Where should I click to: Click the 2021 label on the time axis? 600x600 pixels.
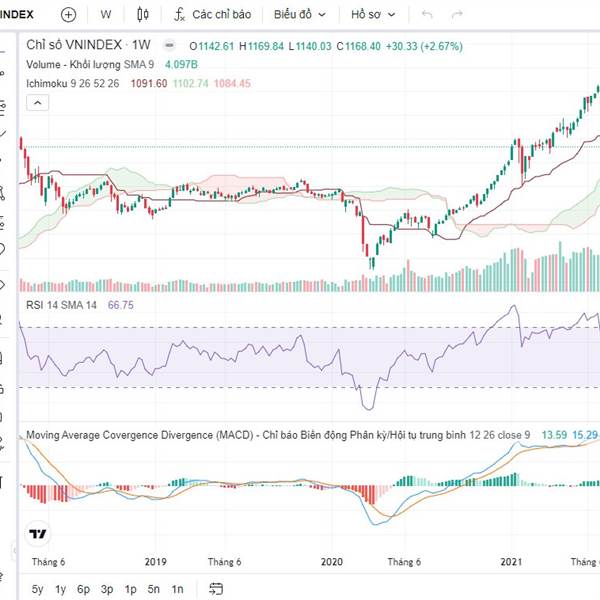[x=511, y=562]
